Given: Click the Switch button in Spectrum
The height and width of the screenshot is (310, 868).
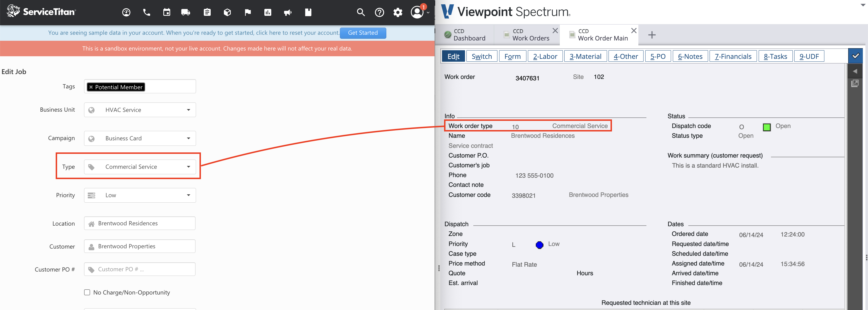Looking at the screenshot, I should click(482, 56).
